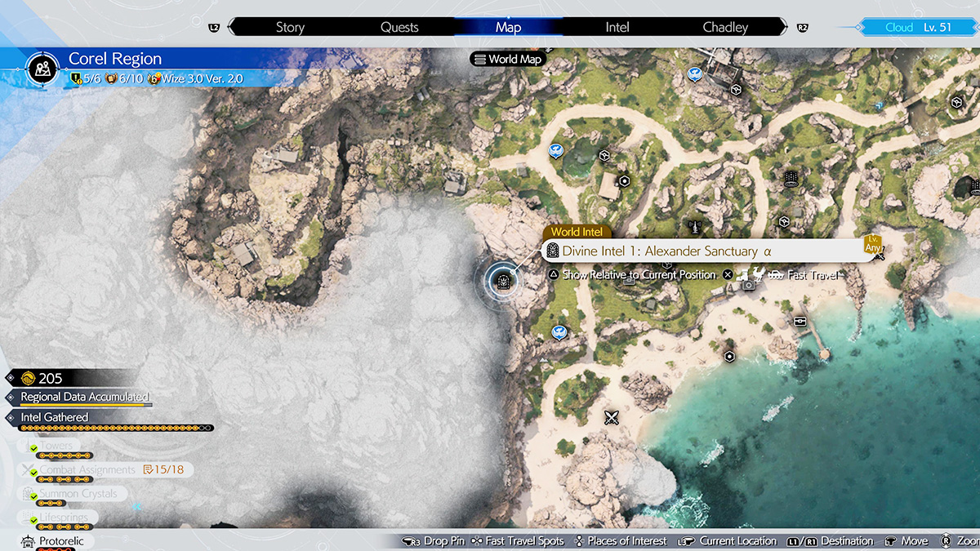Toggle the Towers intel category checkmark

(x=33, y=448)
